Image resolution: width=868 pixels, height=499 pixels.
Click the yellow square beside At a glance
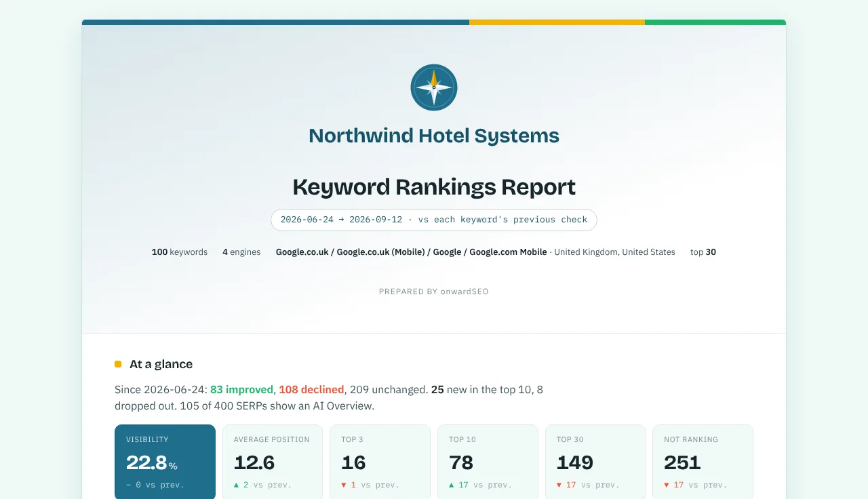[x=118, y=364]
